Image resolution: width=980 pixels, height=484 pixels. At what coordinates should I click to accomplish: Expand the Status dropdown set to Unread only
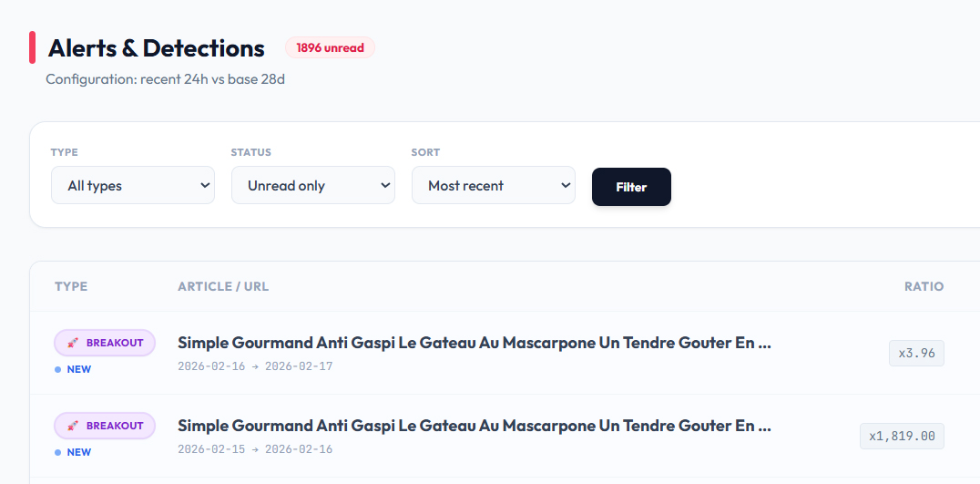[x=313, y=185]
